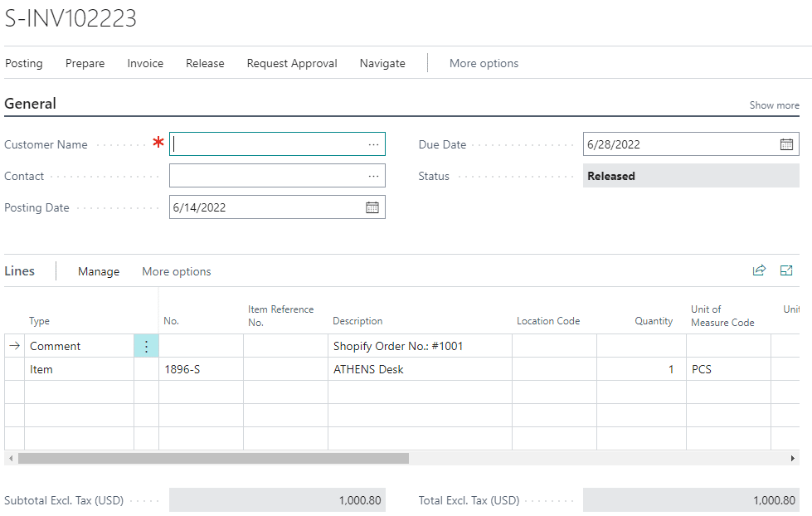Click the Total Excl. Tax (USD) label
This screenshot has width=812, height=516.
click(x=469, y=500)
